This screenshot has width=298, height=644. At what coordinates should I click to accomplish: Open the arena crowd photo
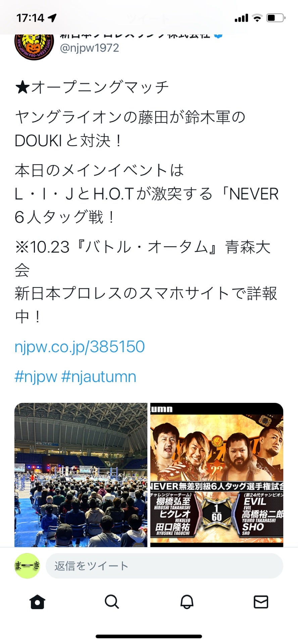81,475
